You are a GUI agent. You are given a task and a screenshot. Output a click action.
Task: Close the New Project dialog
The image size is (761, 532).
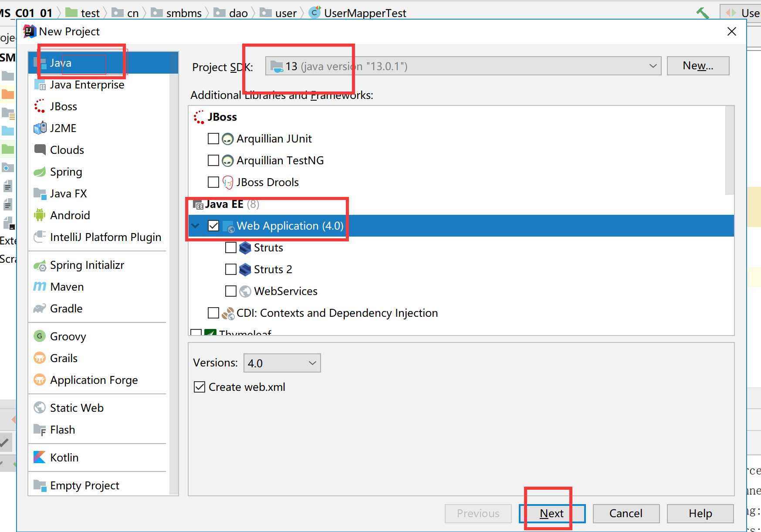point(732,31)
